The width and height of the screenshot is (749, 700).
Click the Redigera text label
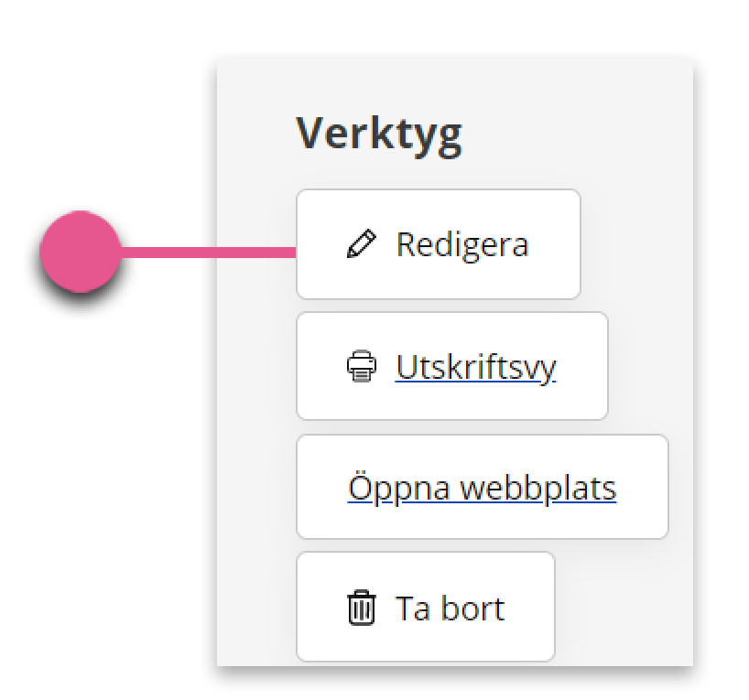(x=462, y=245)
